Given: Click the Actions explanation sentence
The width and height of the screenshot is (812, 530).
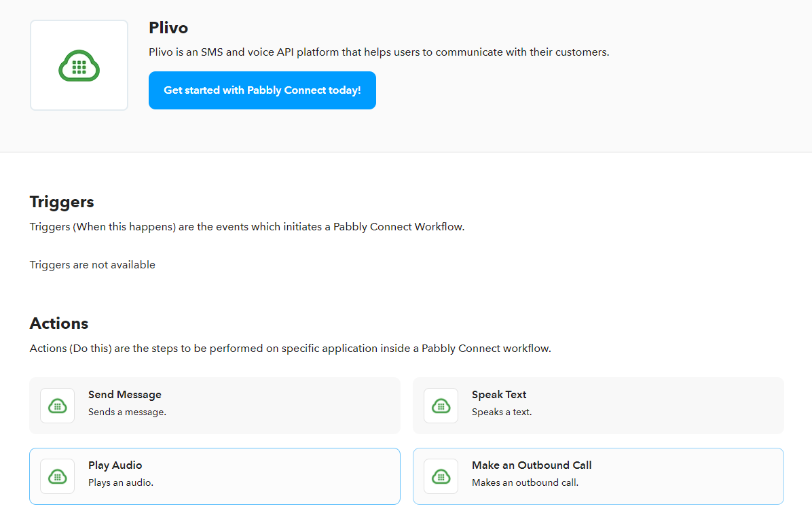Looking at the screenshot, I should 290,348.
